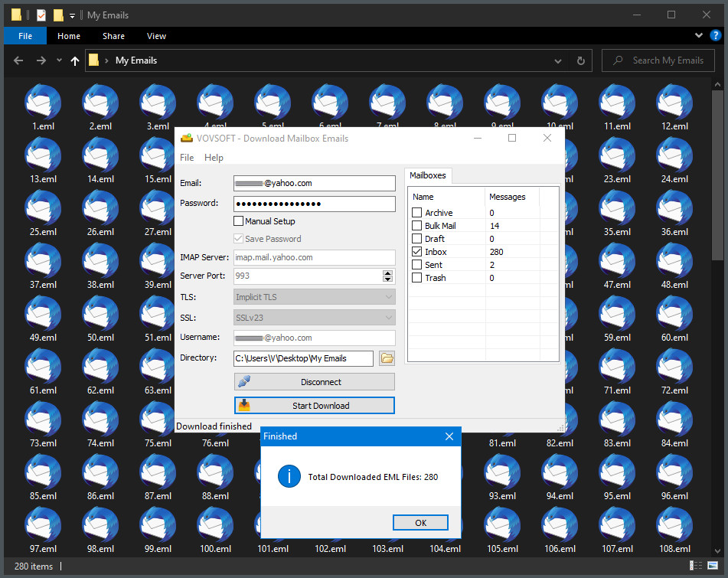
Task: Open the 12.eml file icon
Action: point(675,103)
